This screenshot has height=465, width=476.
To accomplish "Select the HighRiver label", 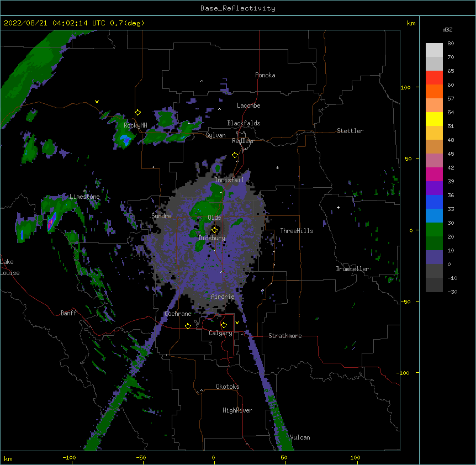I will click(237, 410).
